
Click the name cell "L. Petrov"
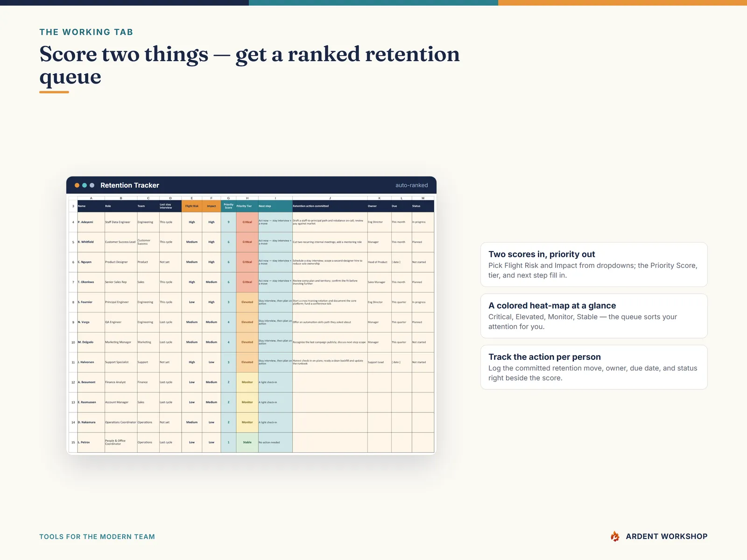click(x=91, y=442)
